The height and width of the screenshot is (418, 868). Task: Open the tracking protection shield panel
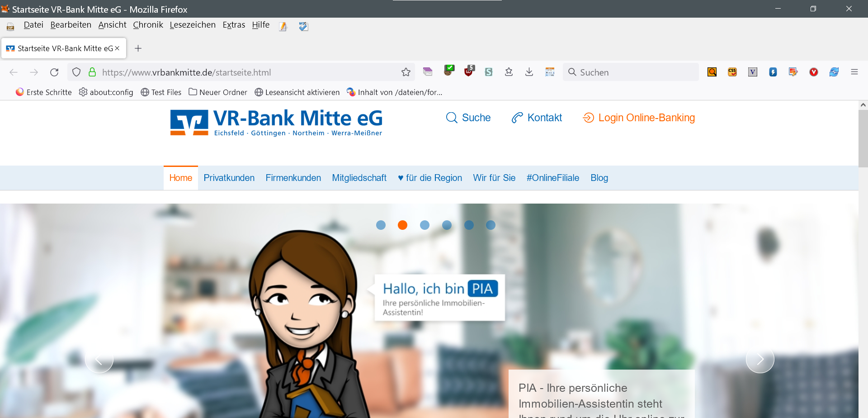pos(76,72)
